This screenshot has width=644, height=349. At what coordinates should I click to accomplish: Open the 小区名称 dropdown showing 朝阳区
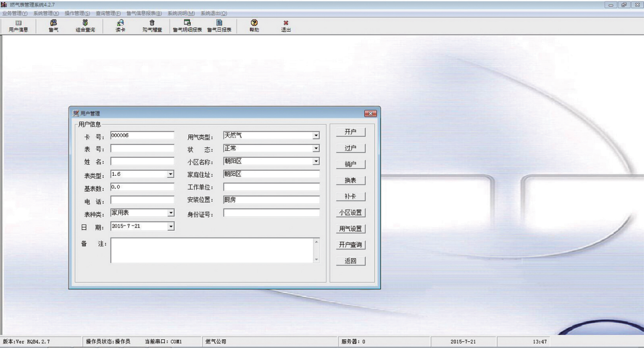pyautogui.click(x=316, y=161)
